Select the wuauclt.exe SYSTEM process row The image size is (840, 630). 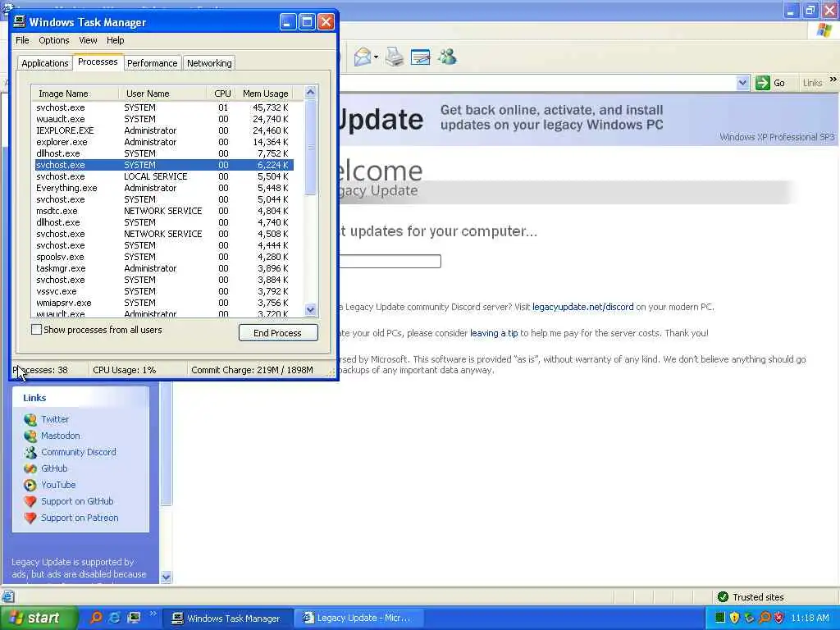click(x=164, y=119)
